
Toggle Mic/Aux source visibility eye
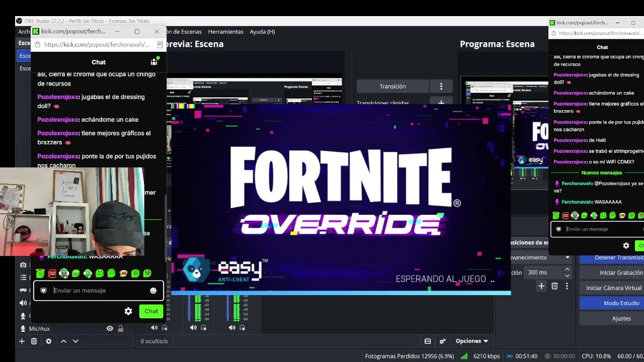[x=110, y=329]
